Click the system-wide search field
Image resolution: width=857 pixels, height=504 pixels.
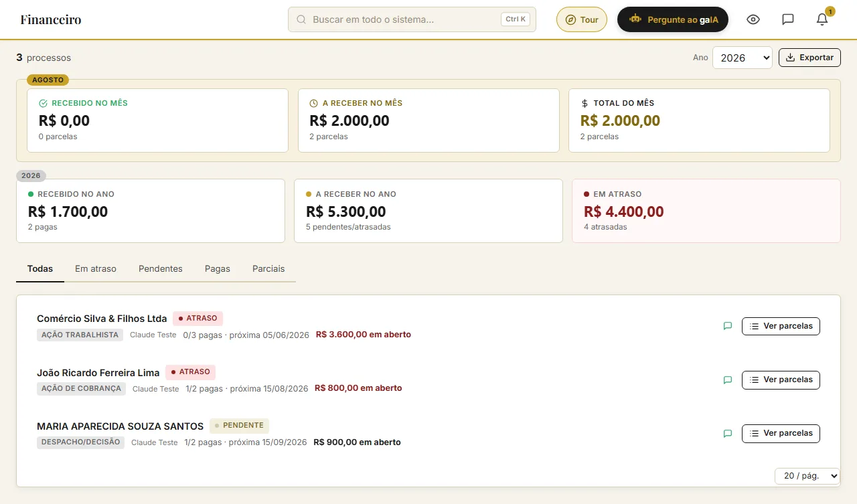click(x=412, y=19)
